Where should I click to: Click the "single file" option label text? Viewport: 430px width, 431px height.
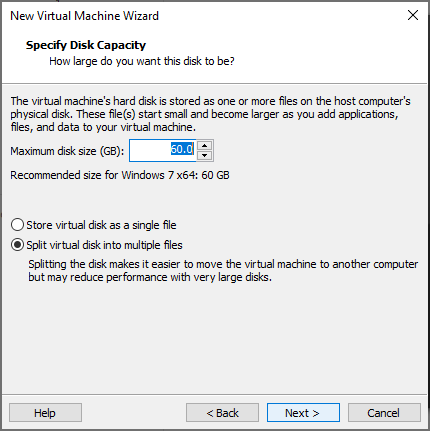[101, 225]
